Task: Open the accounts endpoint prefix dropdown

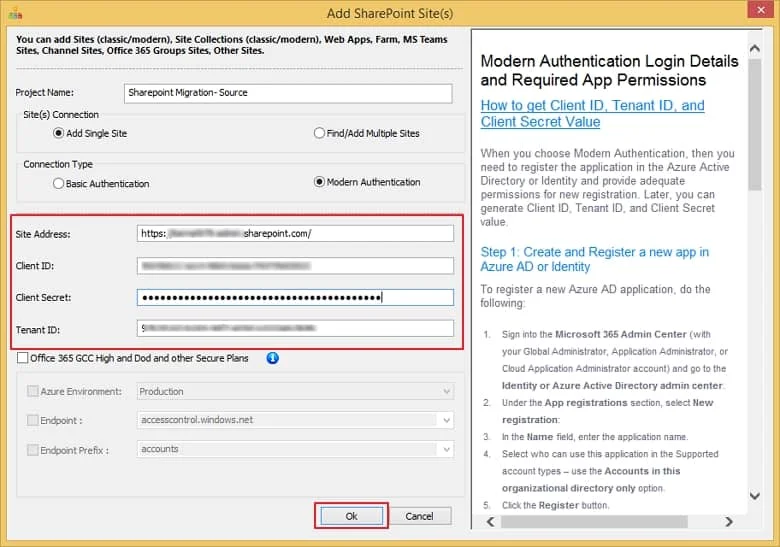Action: pyautogui.click(x=295, y=449)
